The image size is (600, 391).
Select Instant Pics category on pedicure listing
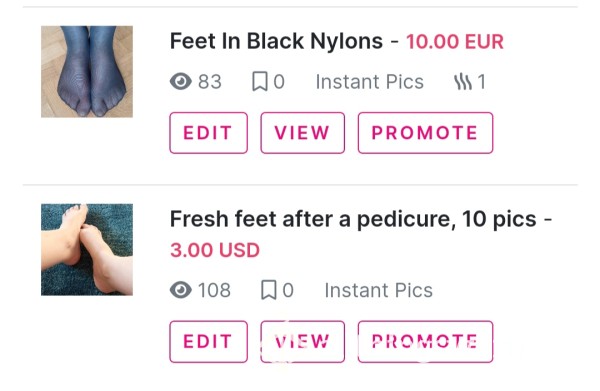pos(379,290)
